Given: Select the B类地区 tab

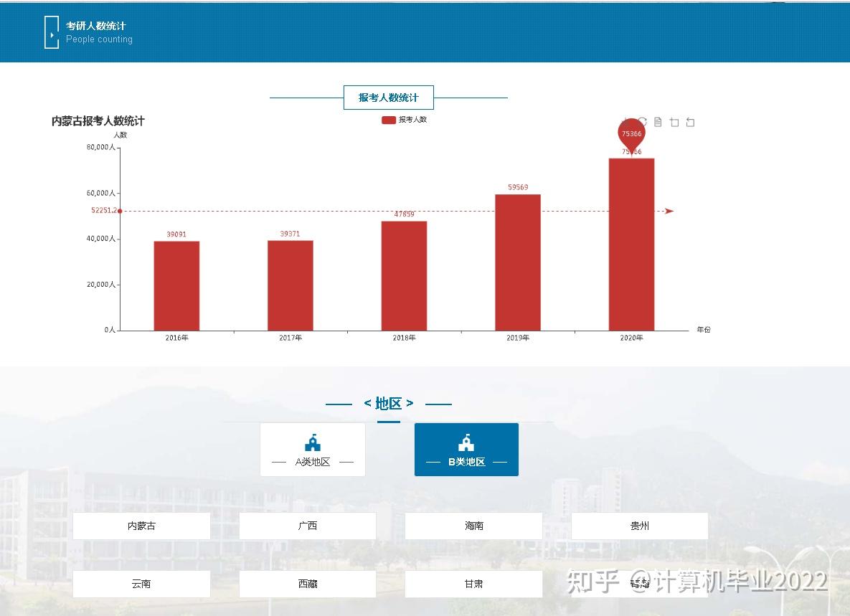Looking at the screenshot, I should [x=466, y=450].
